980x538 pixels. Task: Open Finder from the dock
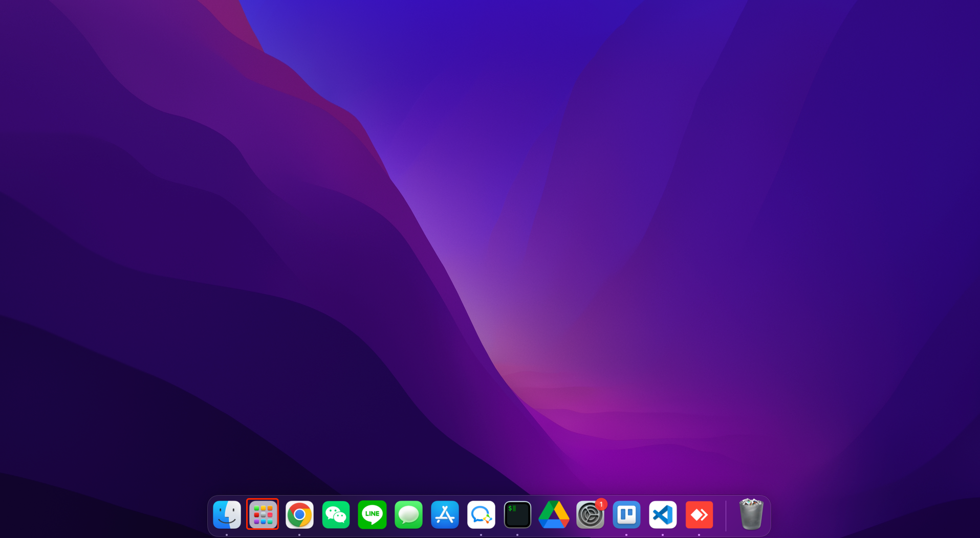(227, 514)
